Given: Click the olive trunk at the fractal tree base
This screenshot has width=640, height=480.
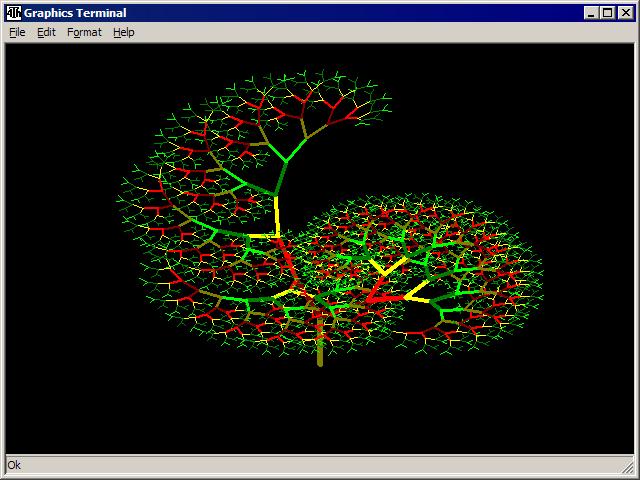Looking at the screenshot, I should pyautogui.click(x=320, y=350).
